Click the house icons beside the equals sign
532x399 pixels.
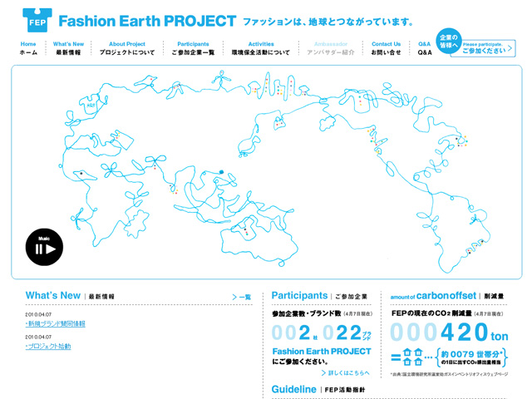412,357
